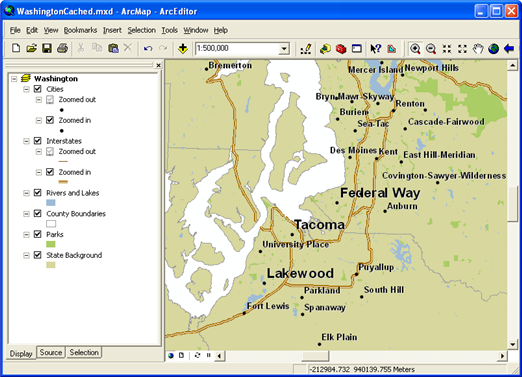Click the State Background color swatch

pyautogui.click(x=51, y=265)
